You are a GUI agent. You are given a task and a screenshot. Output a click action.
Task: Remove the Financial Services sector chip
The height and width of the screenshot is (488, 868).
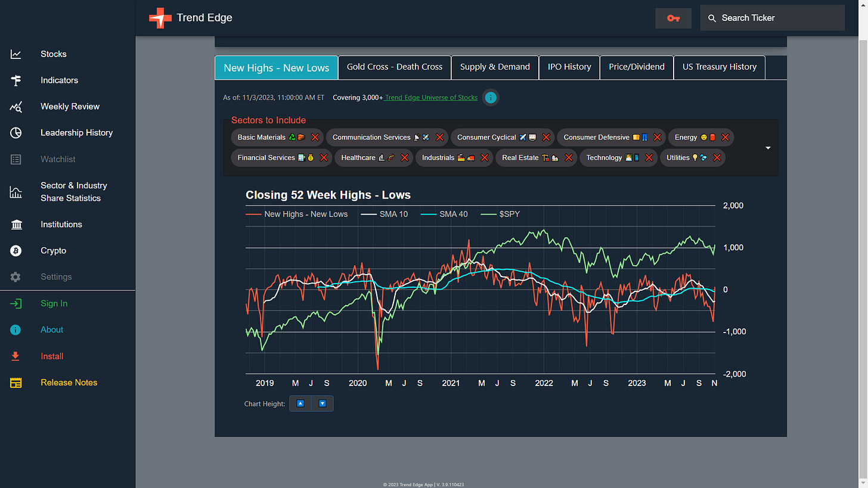(323, 157)
